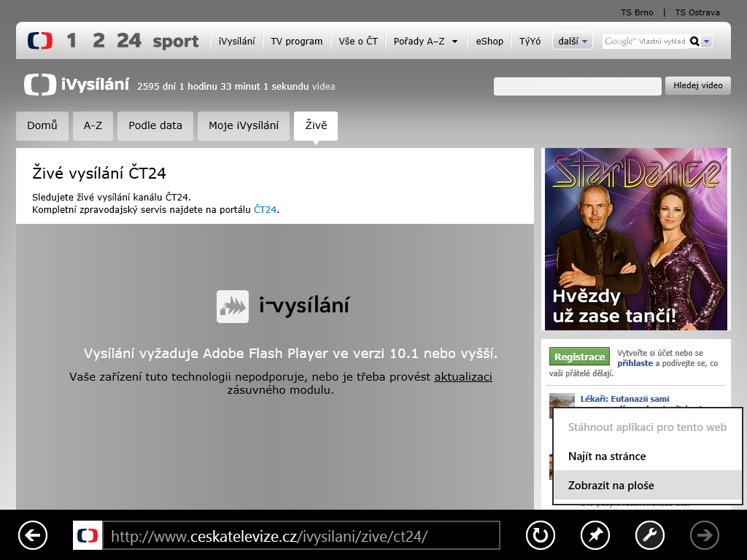The width and height of the screenshot is (747, 560).
Task: Click the i-vysílání player logo icon
Action: tap(233, 307)
